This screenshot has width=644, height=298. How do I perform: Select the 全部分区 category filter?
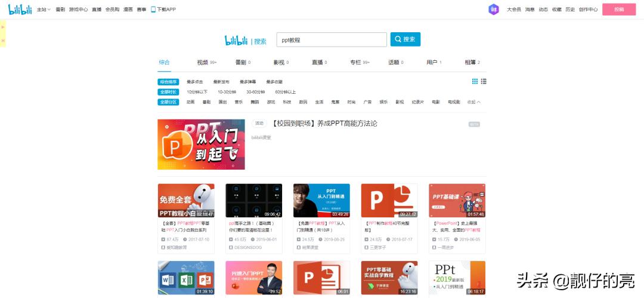tap(168, 102)
